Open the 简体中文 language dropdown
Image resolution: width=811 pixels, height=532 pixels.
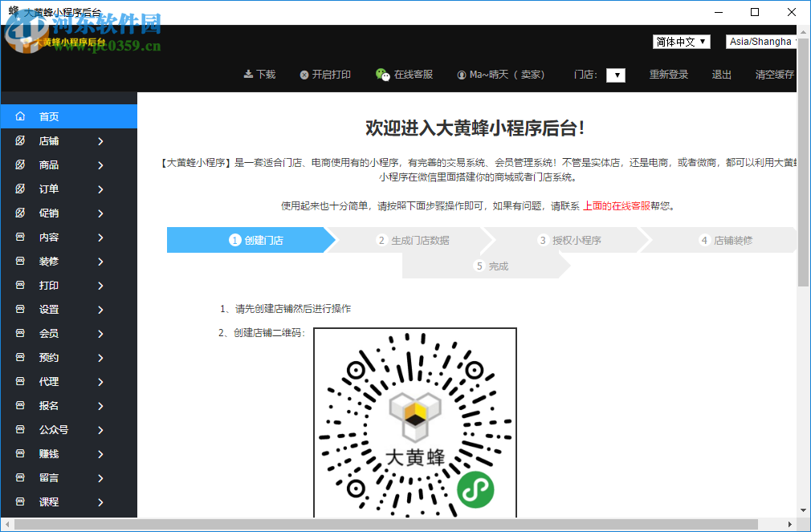tap(681, 41)
